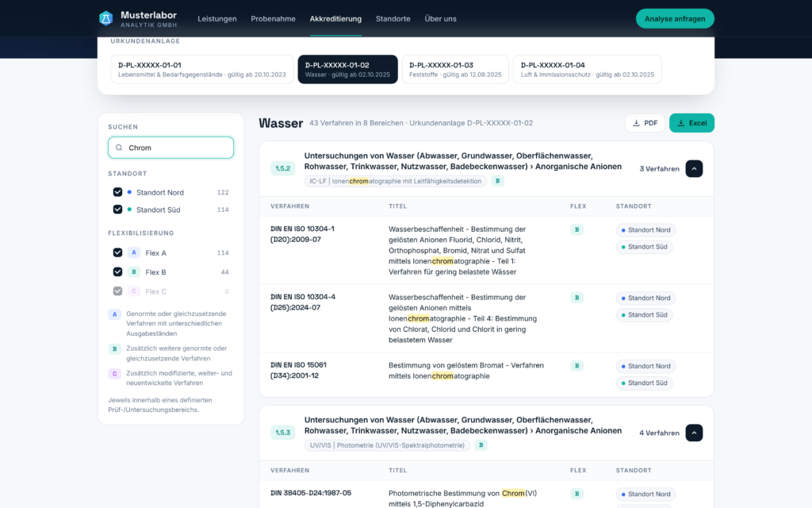This screenshot has height=508, width=812.
Task: Select certificate tab D-PL-XXXXX-01-02 Wasser
Action: [347, 70]
